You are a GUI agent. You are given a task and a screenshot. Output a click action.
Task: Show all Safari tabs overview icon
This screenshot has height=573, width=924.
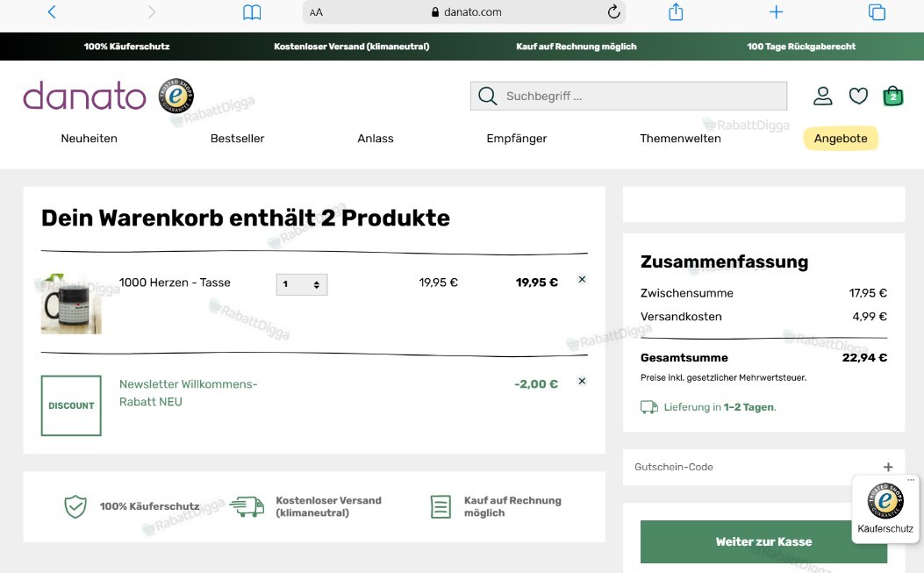[x=877, y=11]
